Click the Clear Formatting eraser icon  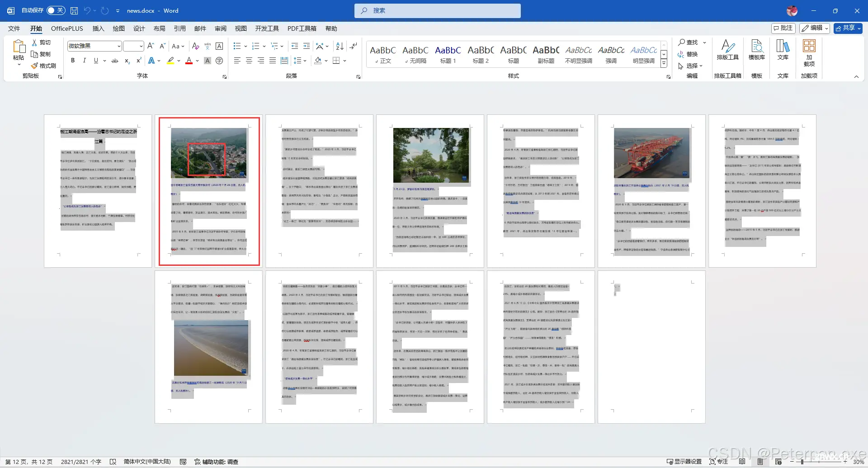coord(195,46)
